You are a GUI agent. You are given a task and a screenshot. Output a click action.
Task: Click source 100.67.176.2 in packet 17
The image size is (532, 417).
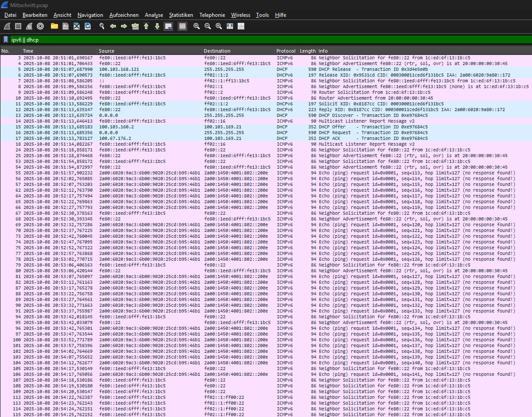(115, 139)
